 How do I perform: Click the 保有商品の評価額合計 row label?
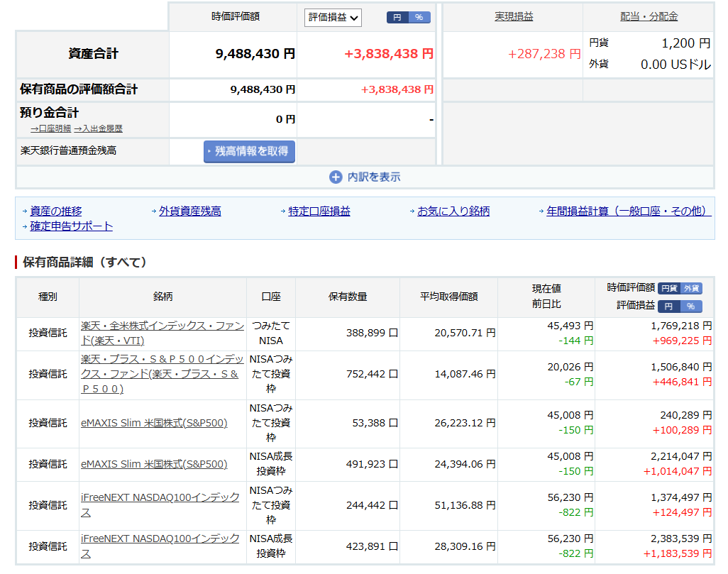coord(79,89)
